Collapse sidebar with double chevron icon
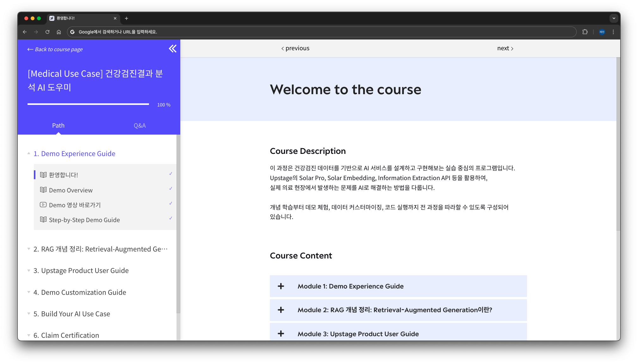Image resolution: width=638 pixels, height=364 pixels. point(172,49)
